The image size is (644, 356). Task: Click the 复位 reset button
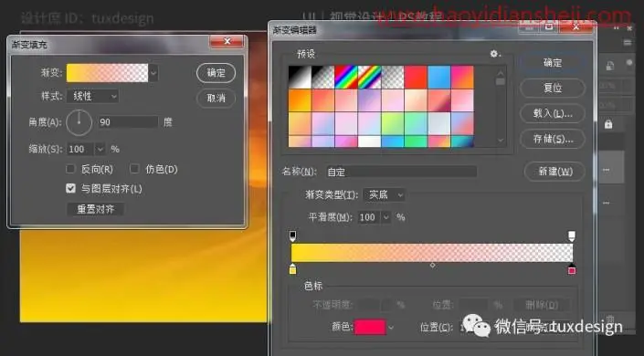pyautogui.click(x=553, y=88)
